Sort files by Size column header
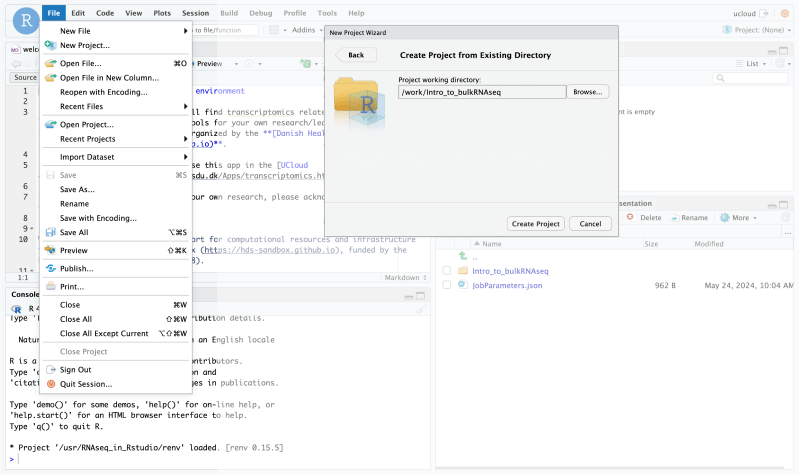 (x=651, y=244)
